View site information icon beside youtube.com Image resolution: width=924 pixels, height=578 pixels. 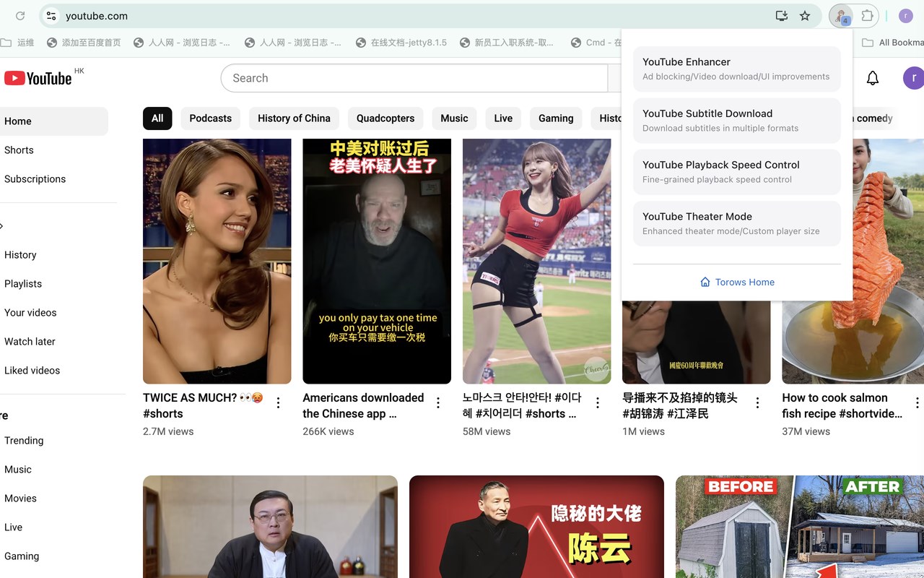(x=50, y=16)
